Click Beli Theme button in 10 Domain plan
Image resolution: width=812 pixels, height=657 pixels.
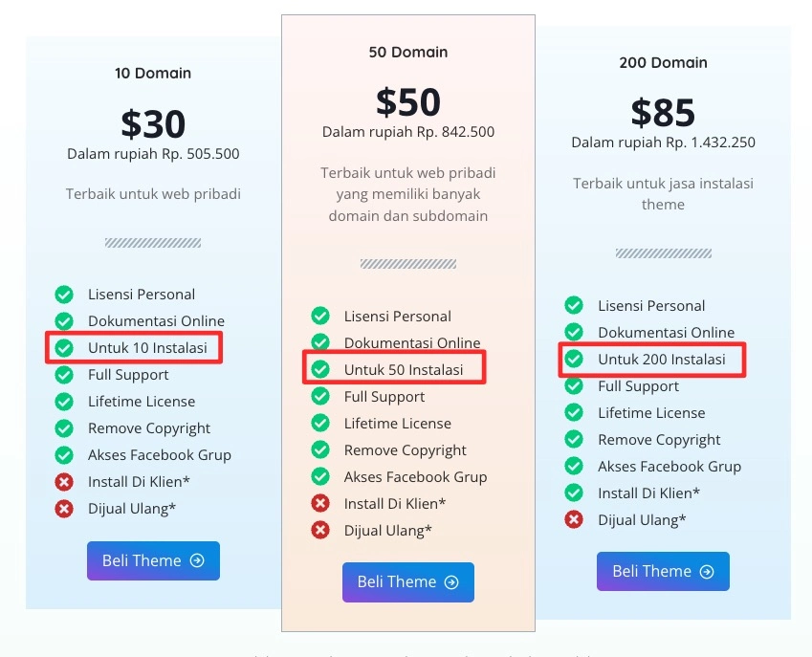pos(153,561)
